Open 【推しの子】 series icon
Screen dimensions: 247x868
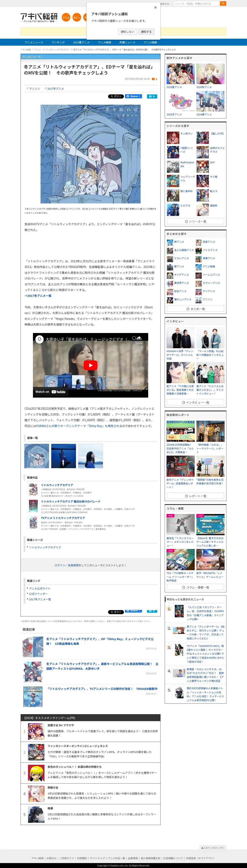[203, 138]
